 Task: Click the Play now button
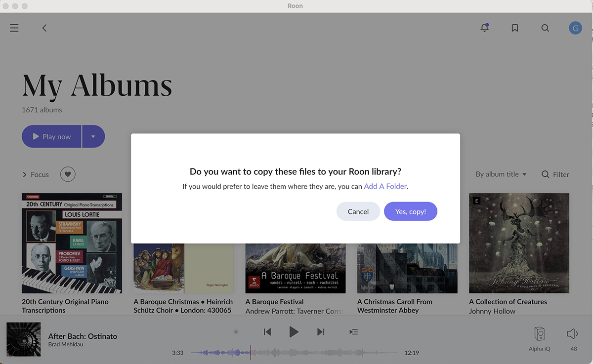51,136
